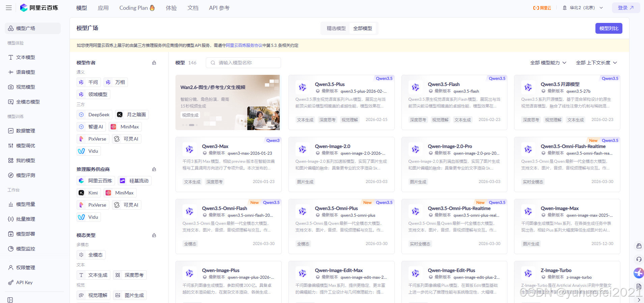Toggle the 智谱 AI author filter
The width and height of the screenshot is (644, 303).
91,127
